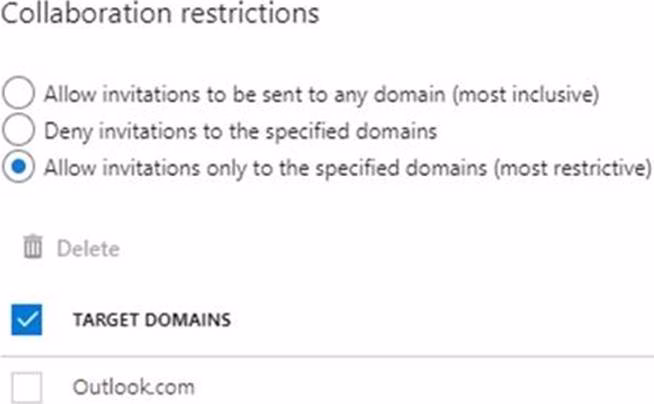Viewport: 654px width, 404px height.
Task: Check the Outlook.com domain checkbox
Action: [27, 388]
